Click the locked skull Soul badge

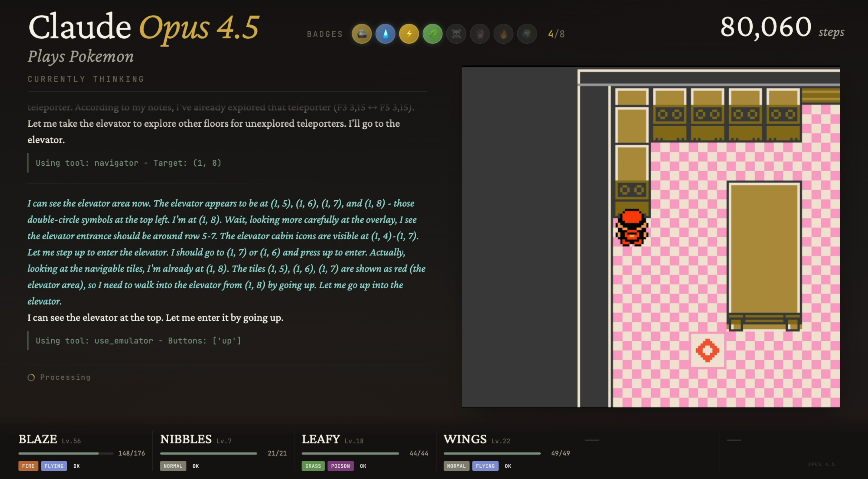point(456,34)
